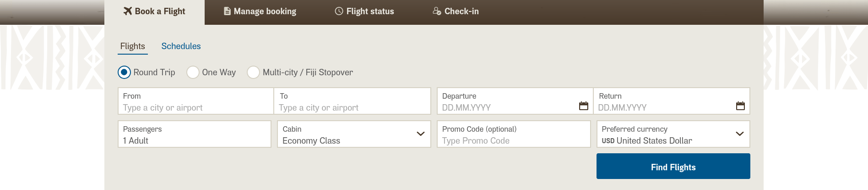Choose Multi-city / Fiji Stopover option

point(253,72)
